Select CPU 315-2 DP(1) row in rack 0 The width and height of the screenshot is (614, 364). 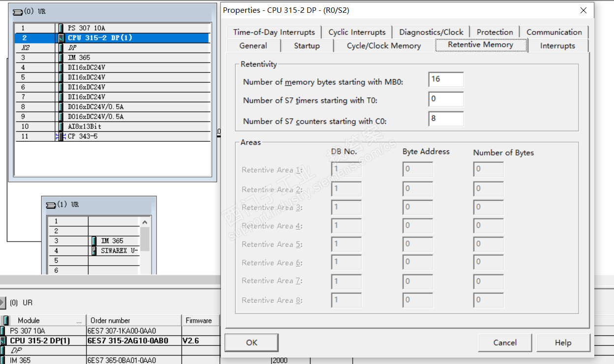(113, 38)
